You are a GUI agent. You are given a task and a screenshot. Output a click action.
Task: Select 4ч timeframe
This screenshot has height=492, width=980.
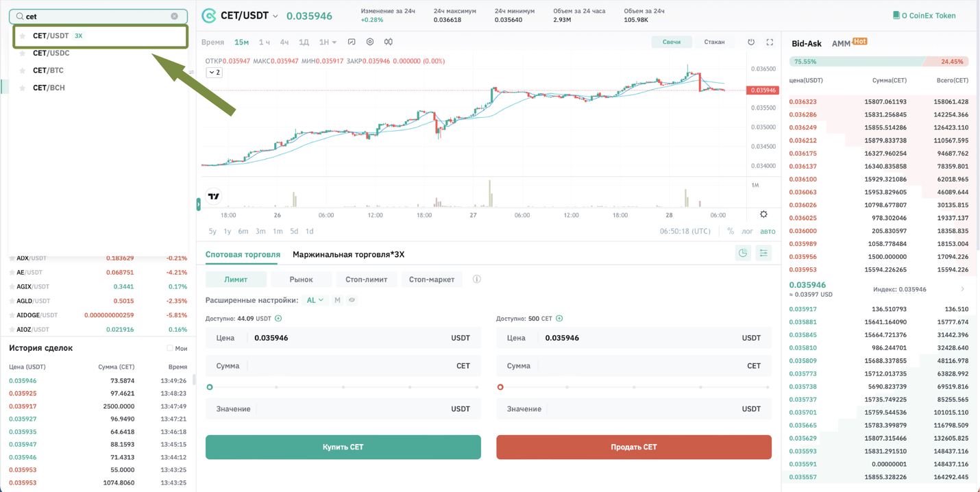pos(284,42)
